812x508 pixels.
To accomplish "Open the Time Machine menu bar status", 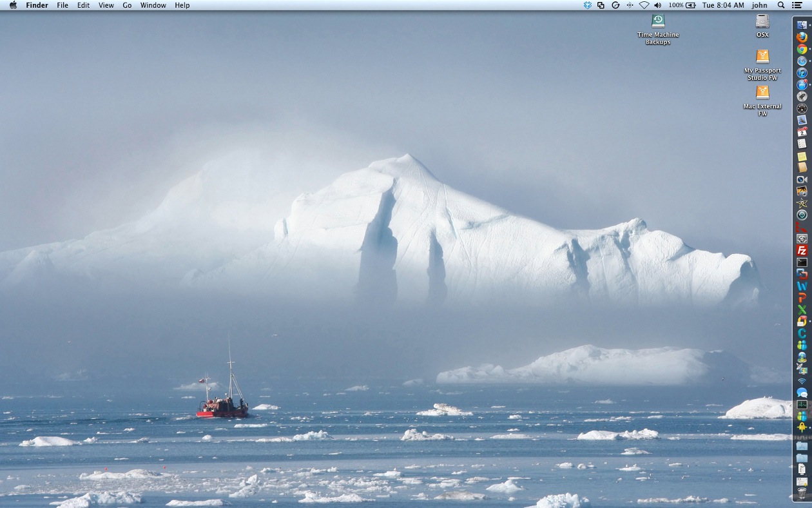I will pos(615,5).
